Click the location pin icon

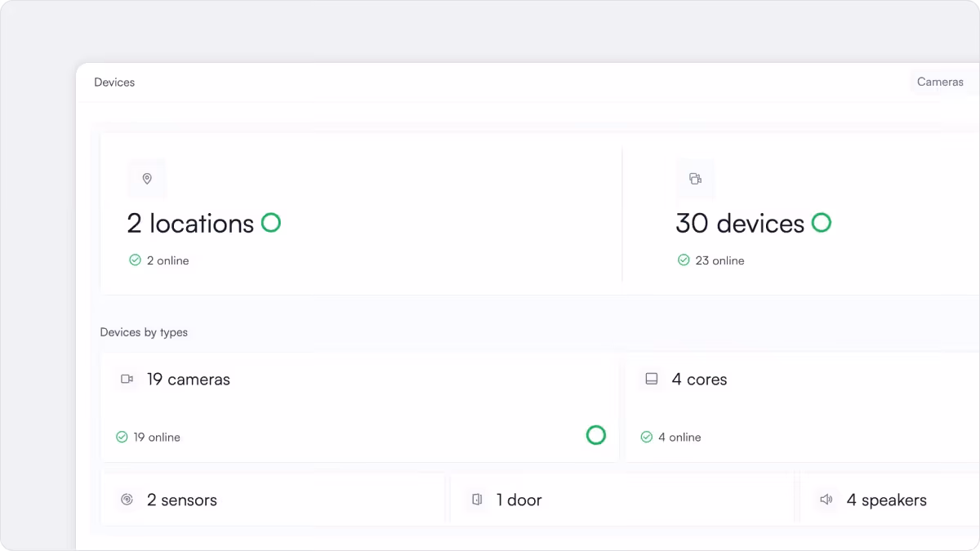147,179
